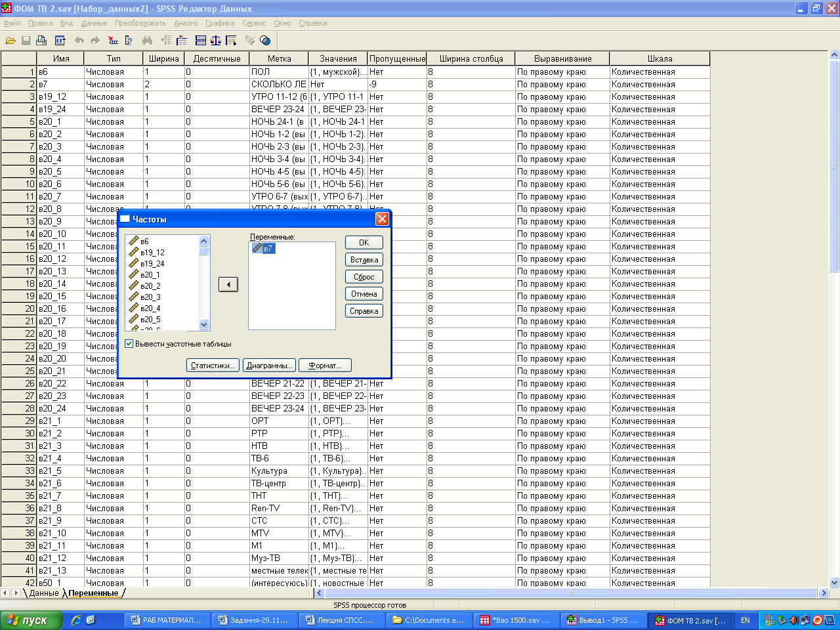Click the Weight Cases scales icon
Image resolution: width=840 pixels, height=630 pixels.
(216, 41)
